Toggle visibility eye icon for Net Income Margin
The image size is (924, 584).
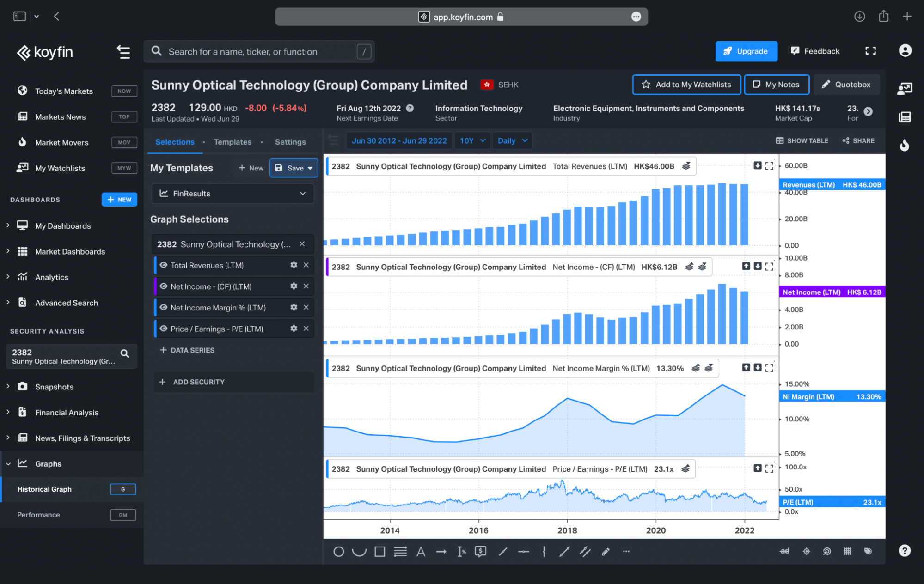pos(164,307)
